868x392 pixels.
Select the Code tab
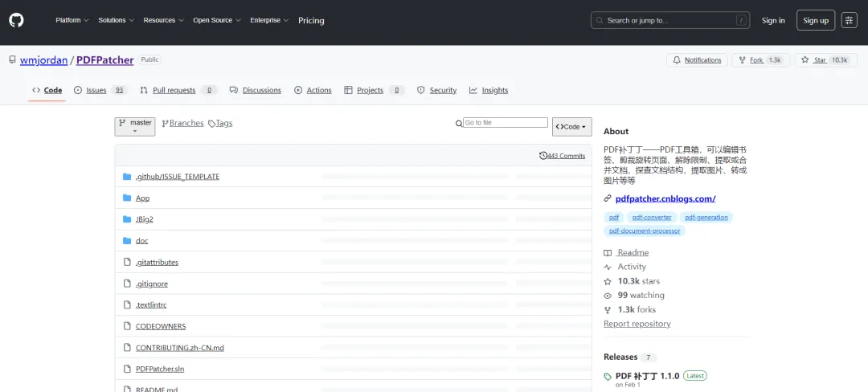47,90
